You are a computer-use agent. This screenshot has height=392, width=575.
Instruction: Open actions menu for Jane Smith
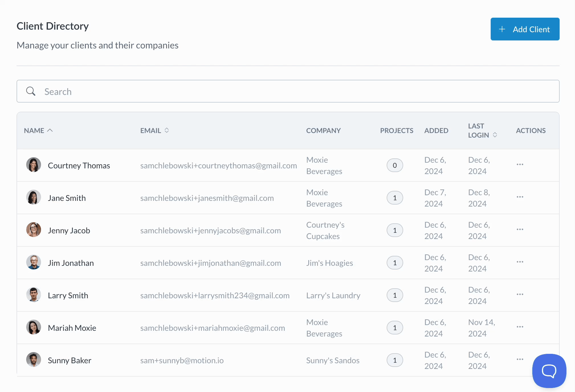click(520, 197)
